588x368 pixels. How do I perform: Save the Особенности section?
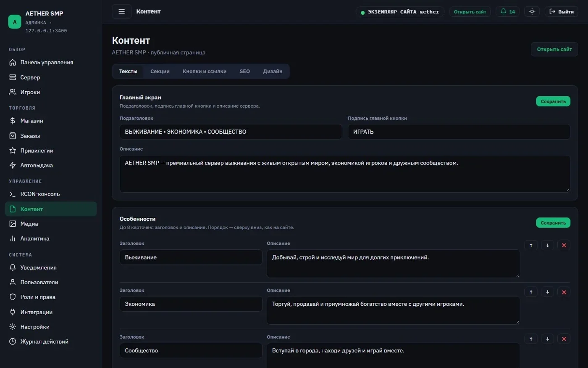(553, 223)
